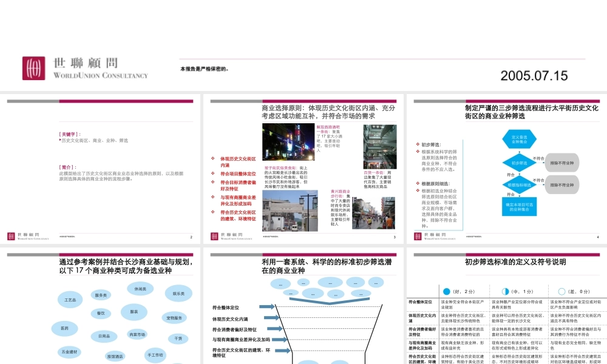607x364 pixels.
Task: Click the red bullet 体现历史文化街区内涵
Action: tap(238, 162)
